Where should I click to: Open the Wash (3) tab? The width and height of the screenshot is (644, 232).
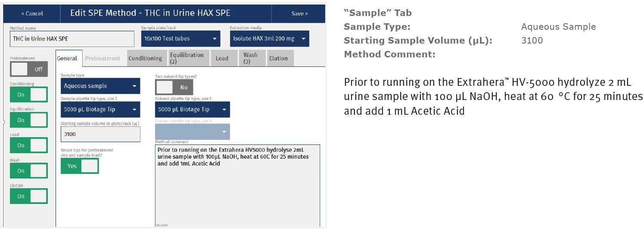[x=250, y=58]
